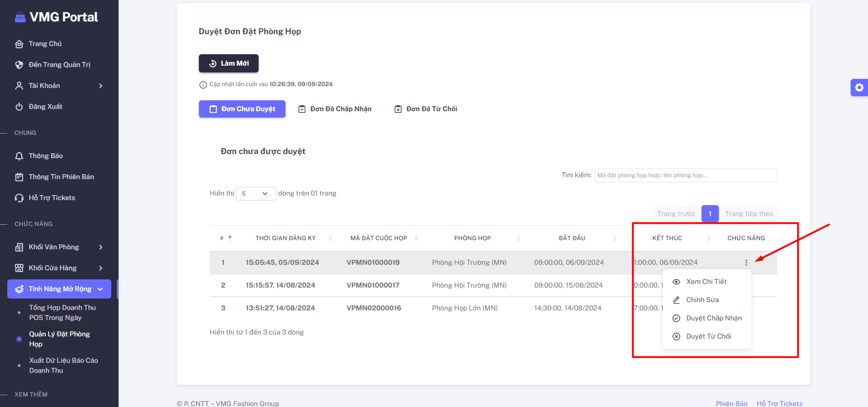Click the Khối Cửa Hàng store icon

point(19,268)
